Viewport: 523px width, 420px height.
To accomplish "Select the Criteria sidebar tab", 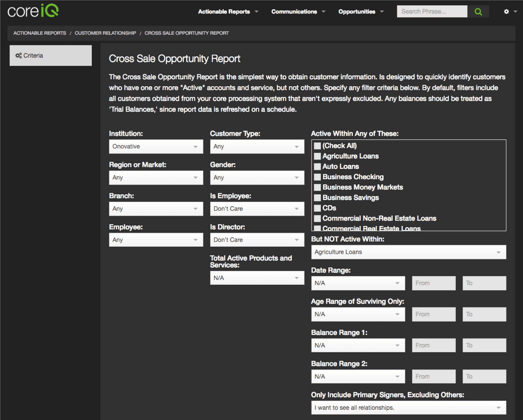I will (51, 55).
